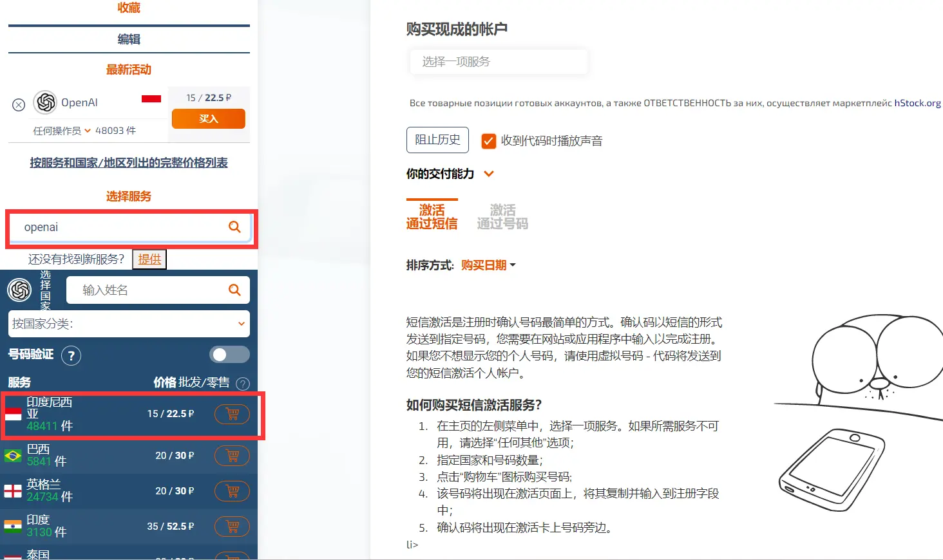Open the full price list by service and country link

129,163
